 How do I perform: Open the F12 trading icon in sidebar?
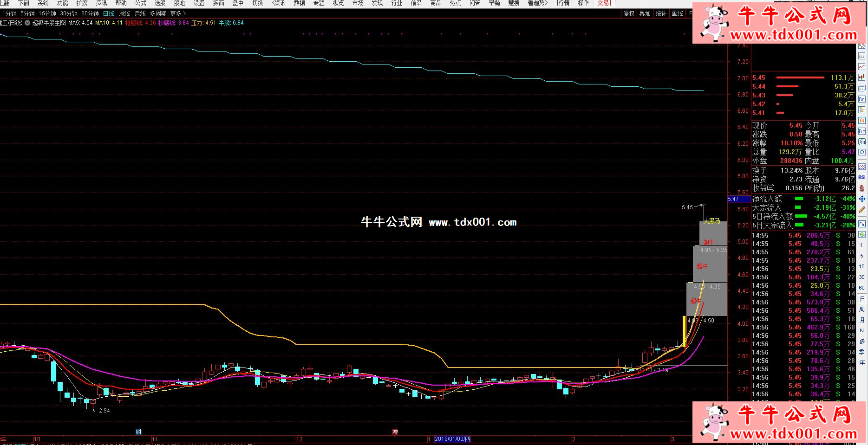(861, 131)
